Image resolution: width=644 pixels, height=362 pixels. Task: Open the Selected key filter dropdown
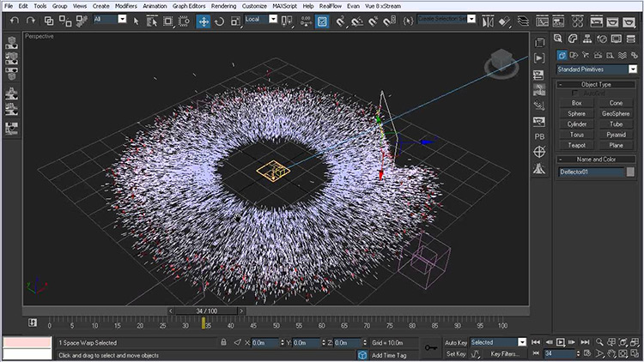pyautogui.click(x=498, y=342)
